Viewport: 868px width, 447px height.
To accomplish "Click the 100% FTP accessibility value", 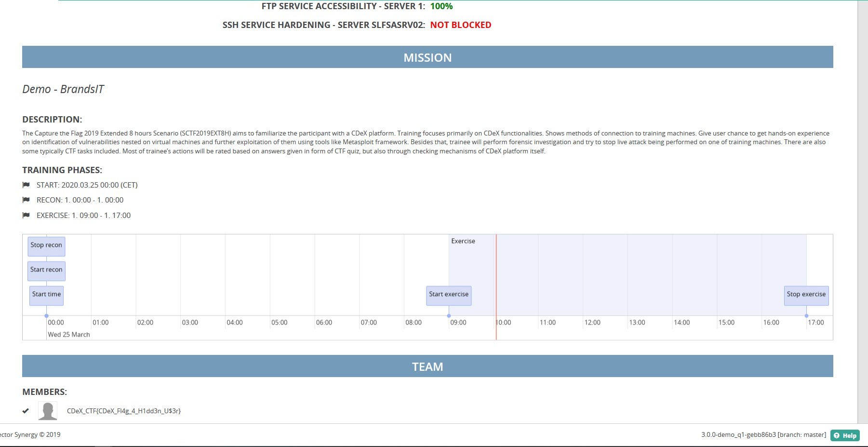I will click(x=441, y=7).
